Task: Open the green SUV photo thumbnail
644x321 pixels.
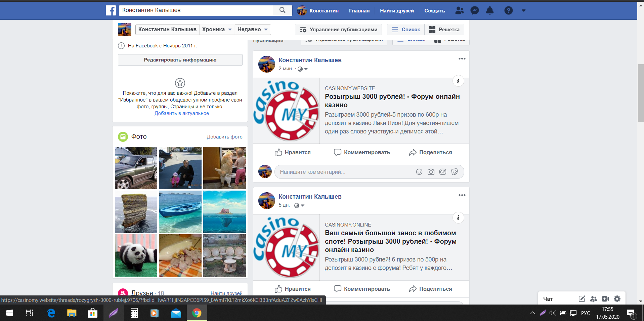Action: 136,168
